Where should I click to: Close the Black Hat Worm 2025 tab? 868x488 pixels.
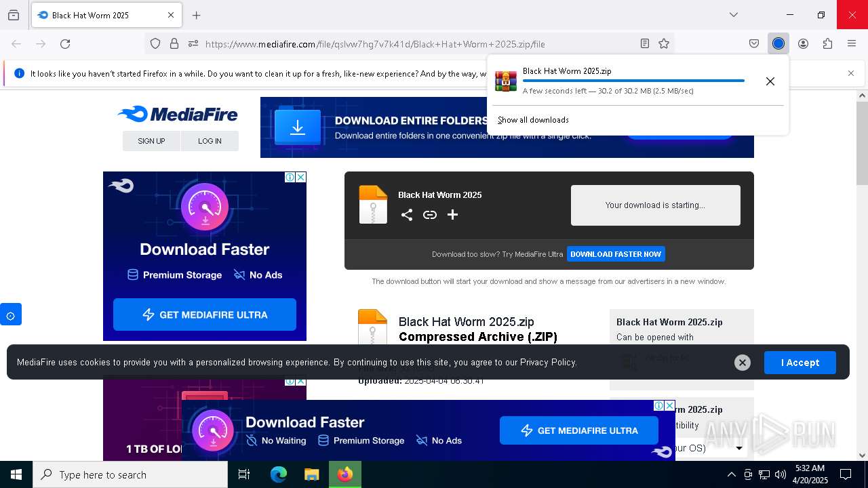point(171,15)
